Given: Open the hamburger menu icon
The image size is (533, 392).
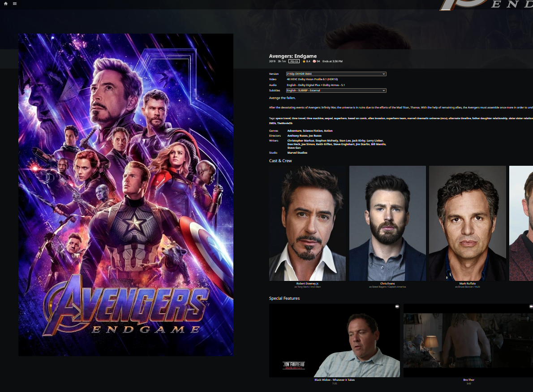Looking at the screenshot, I should click(15, 4).
